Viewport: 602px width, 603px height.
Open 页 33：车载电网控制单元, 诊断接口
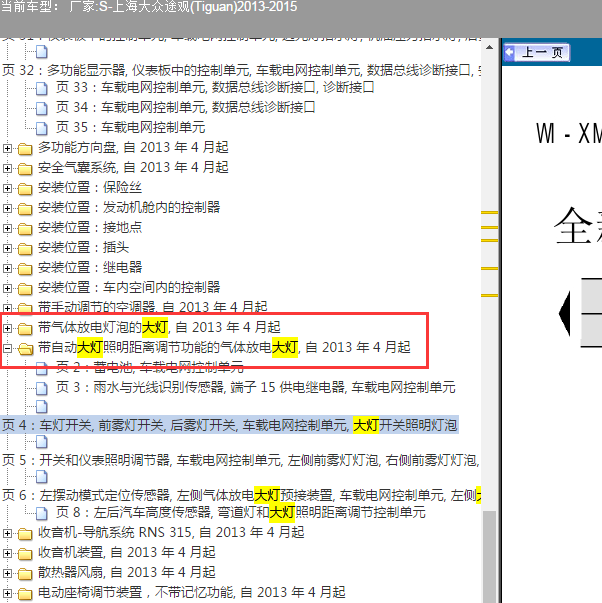215,88
